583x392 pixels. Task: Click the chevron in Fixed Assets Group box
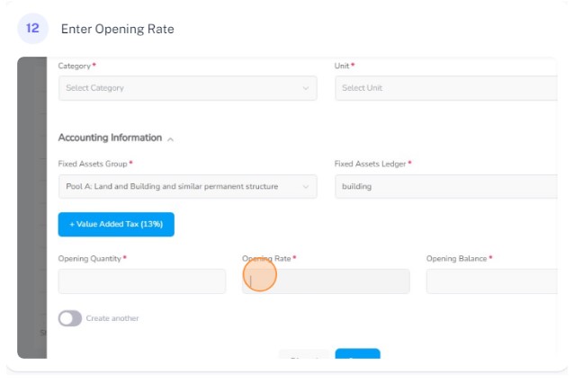coord(306,186)
